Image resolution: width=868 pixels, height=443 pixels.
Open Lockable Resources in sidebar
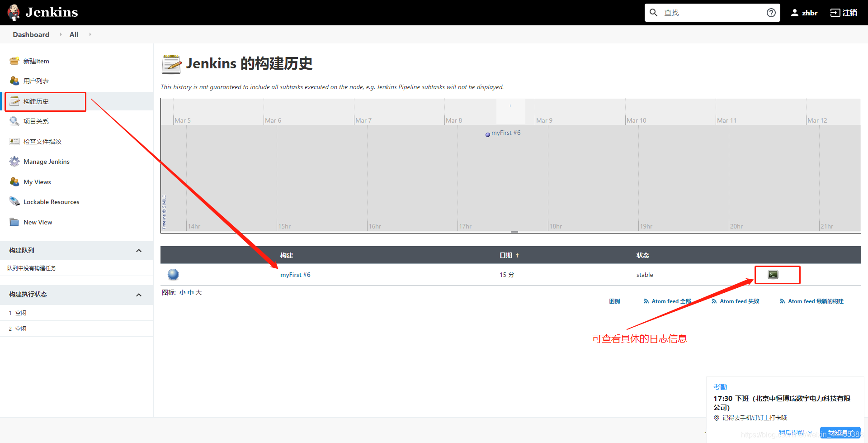pyautogui.click(x=52, y=202)
